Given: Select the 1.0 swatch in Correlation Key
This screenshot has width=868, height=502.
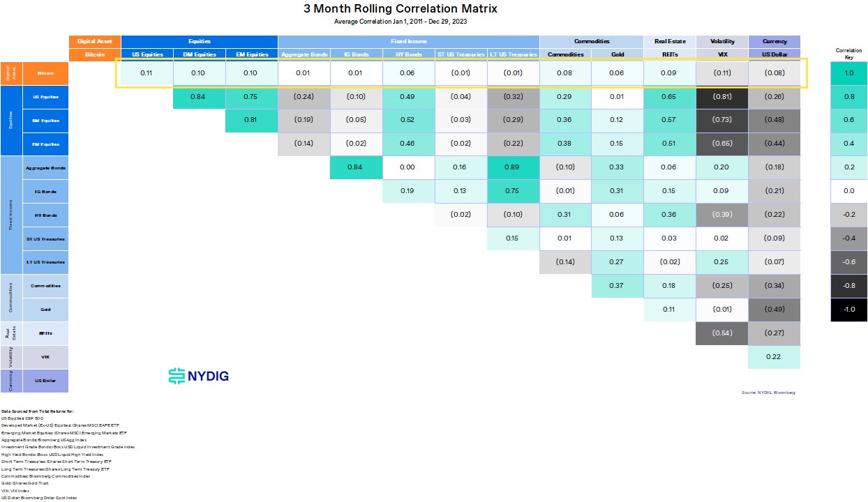Looking at the screenshot, I should pyautogui.click(x=848, y=73).
